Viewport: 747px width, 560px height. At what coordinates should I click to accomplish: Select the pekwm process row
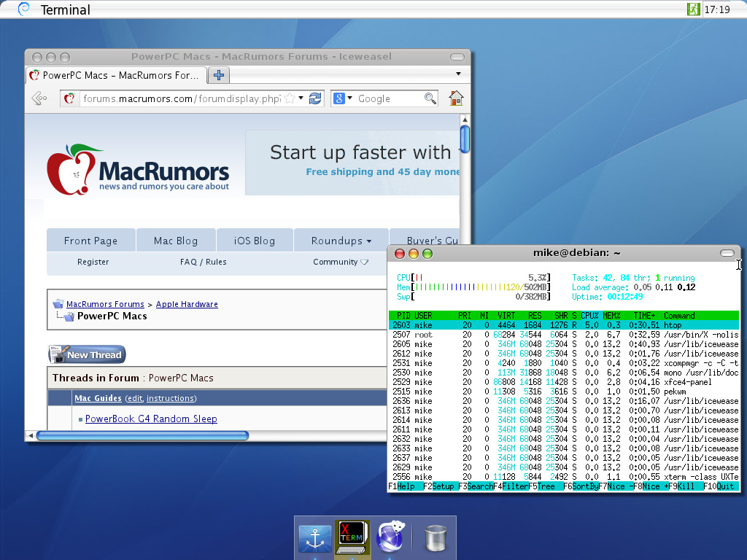[564, 392]
